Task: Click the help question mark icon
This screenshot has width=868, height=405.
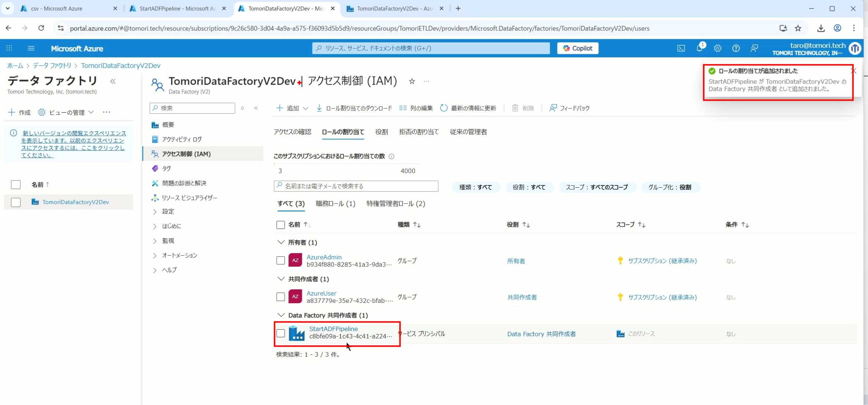Action: point(735,48)
